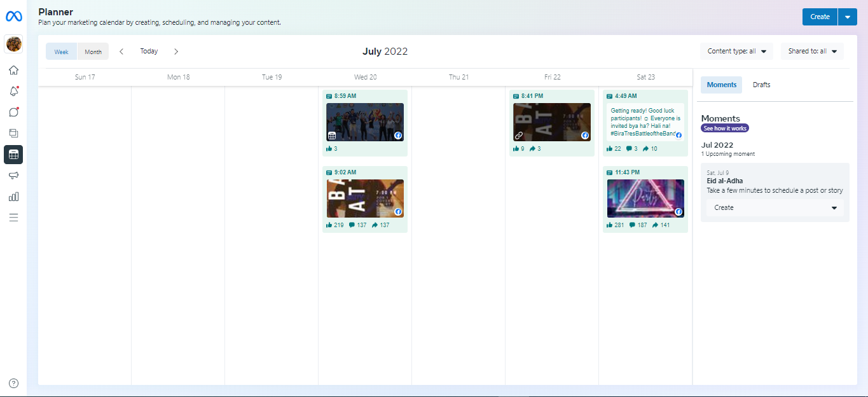This screenshot has height=397, width=868.
Task: Click likes count 219 on 9:02 AM post
Action: coord(335,225)
